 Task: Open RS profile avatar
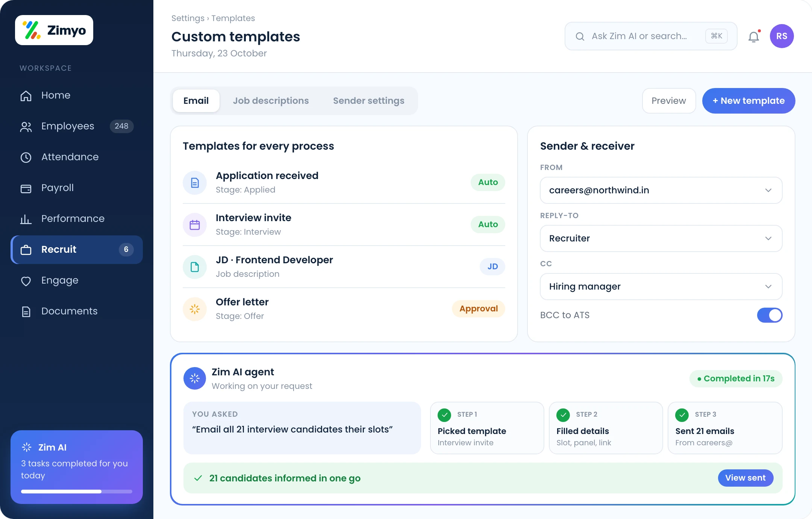pos(782,36)
